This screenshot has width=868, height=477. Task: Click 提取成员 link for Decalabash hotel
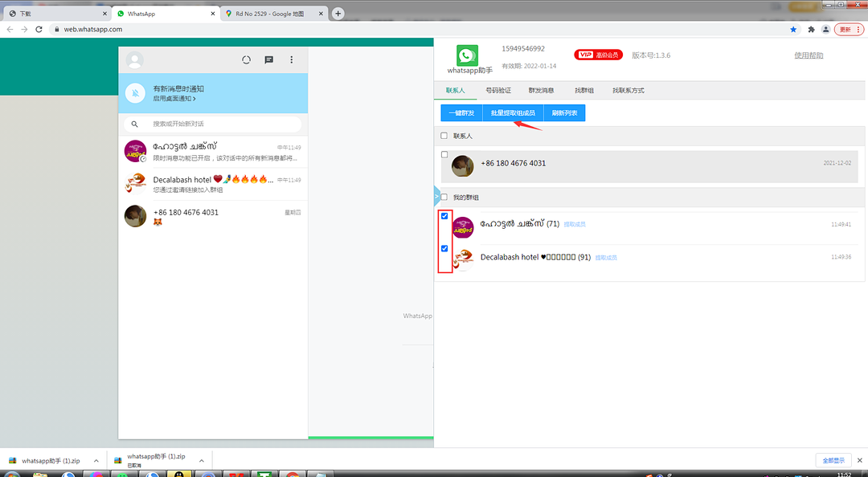(606, 258)
